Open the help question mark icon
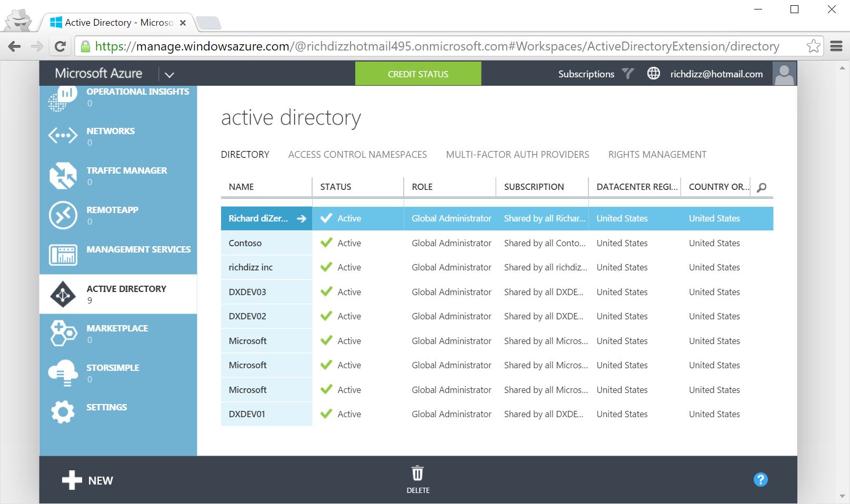Screen dimensions: 850x504 pos(761,480)
